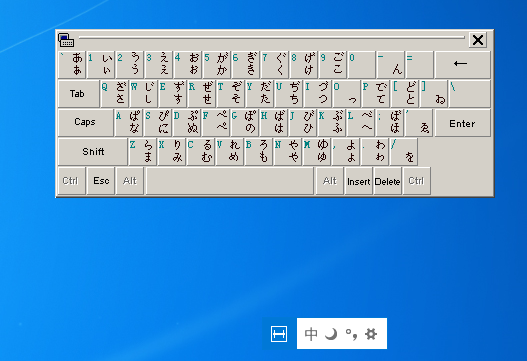Viewport: 527px width, 361px height.
Task: Tap the 7 く key
Action: 275,64
